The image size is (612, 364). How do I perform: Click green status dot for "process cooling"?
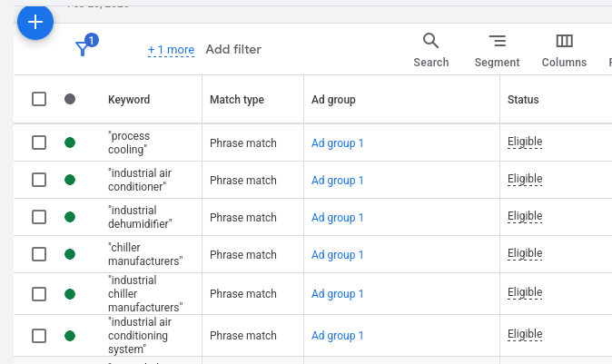70,143
